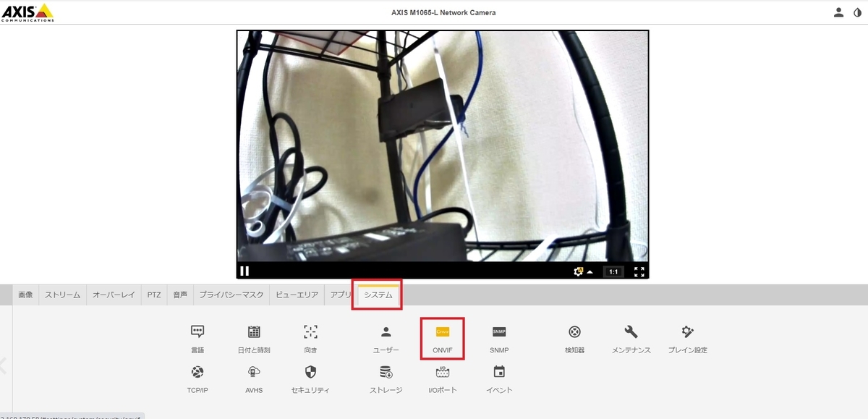Screen dimensions: 868x419
Task: Open the SNMP settings icon
Action: (x=499, y=338)
